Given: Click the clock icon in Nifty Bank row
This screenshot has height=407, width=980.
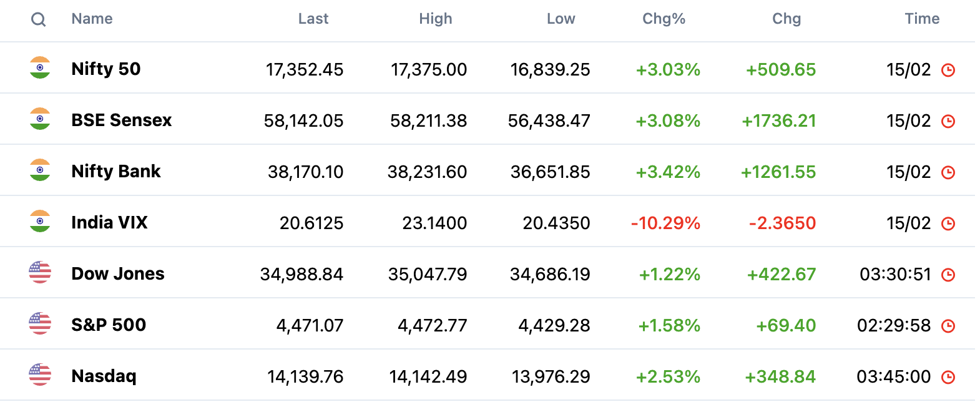Looking at the screenshot, I should [948, 172].
